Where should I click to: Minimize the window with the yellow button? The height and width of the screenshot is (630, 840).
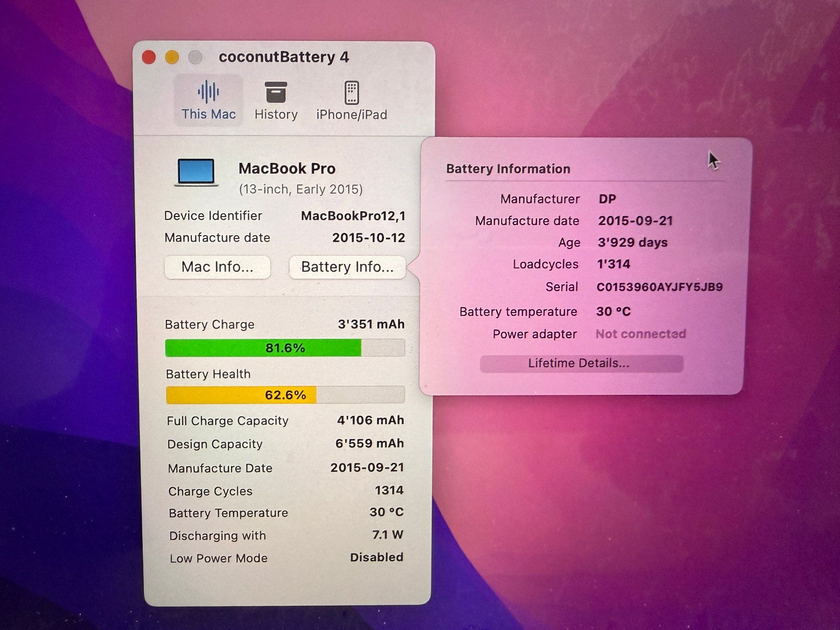click(x=172, y=57)
